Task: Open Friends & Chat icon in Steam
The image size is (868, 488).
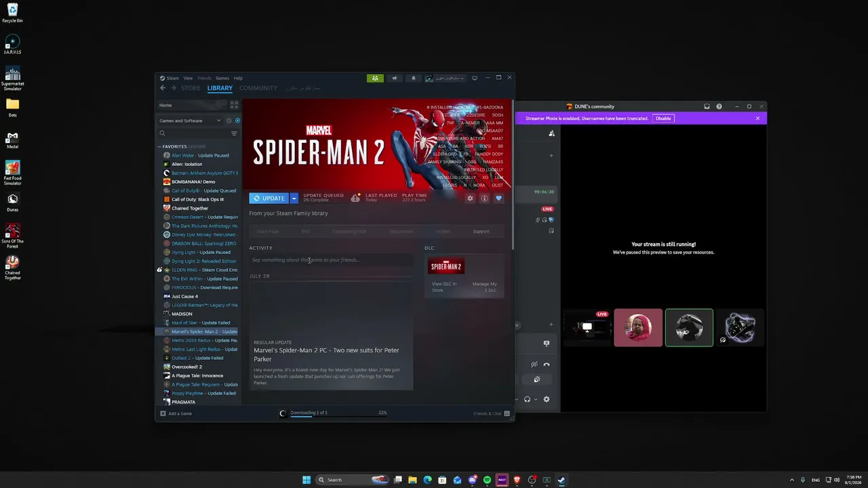Action: click(507, 413)
